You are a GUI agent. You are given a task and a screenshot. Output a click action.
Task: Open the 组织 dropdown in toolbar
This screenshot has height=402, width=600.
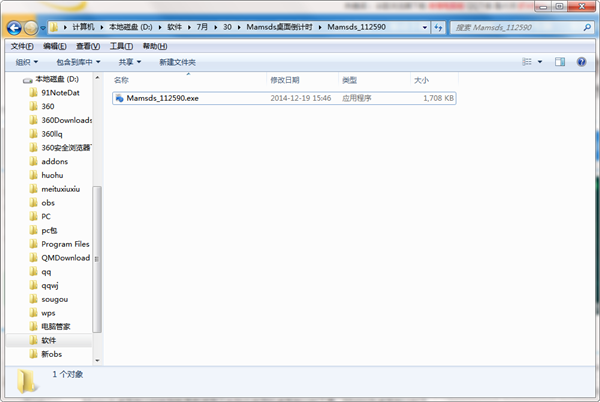pos(27,62)
